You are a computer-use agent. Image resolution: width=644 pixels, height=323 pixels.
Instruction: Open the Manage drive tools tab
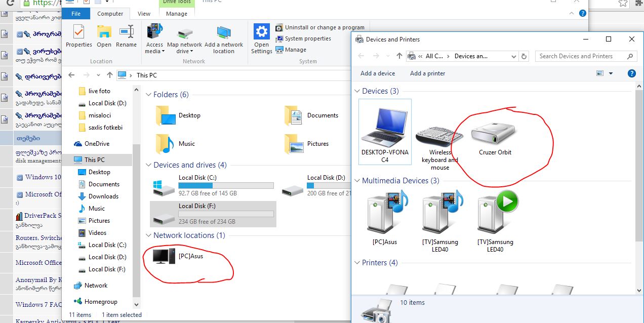177,14
